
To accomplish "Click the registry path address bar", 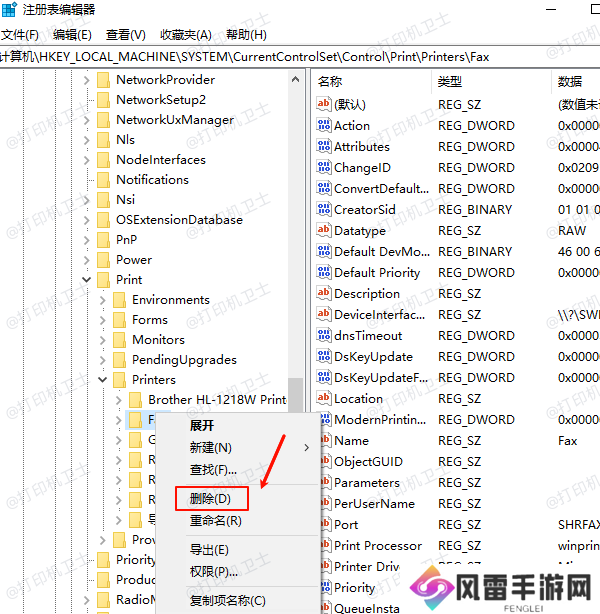I will pos(300,57).
